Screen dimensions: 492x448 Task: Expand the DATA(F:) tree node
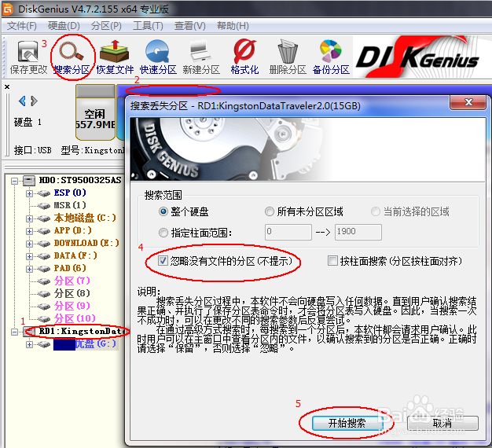(x=29, y=256)
